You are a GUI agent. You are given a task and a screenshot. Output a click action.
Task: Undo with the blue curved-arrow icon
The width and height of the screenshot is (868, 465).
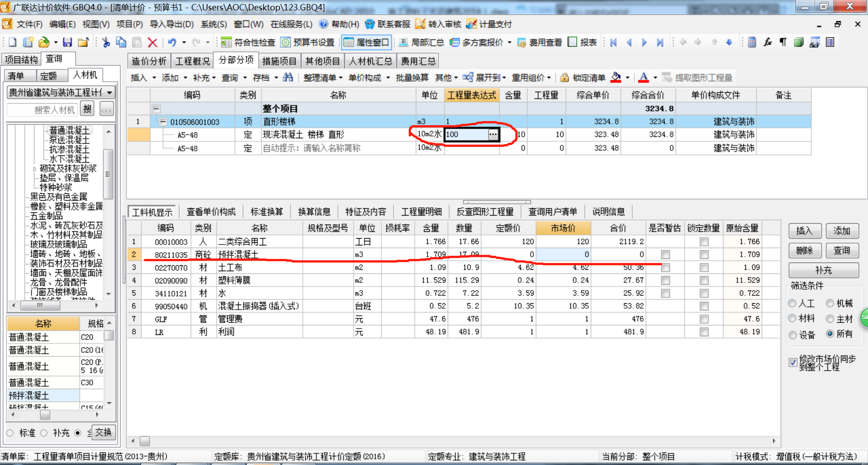(172, 42)
